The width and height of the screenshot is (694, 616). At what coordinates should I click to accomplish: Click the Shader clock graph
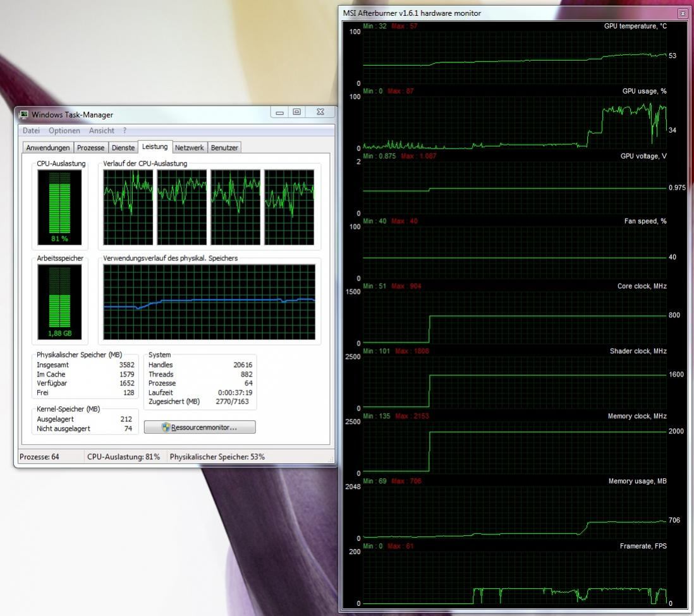click(514, 382)
